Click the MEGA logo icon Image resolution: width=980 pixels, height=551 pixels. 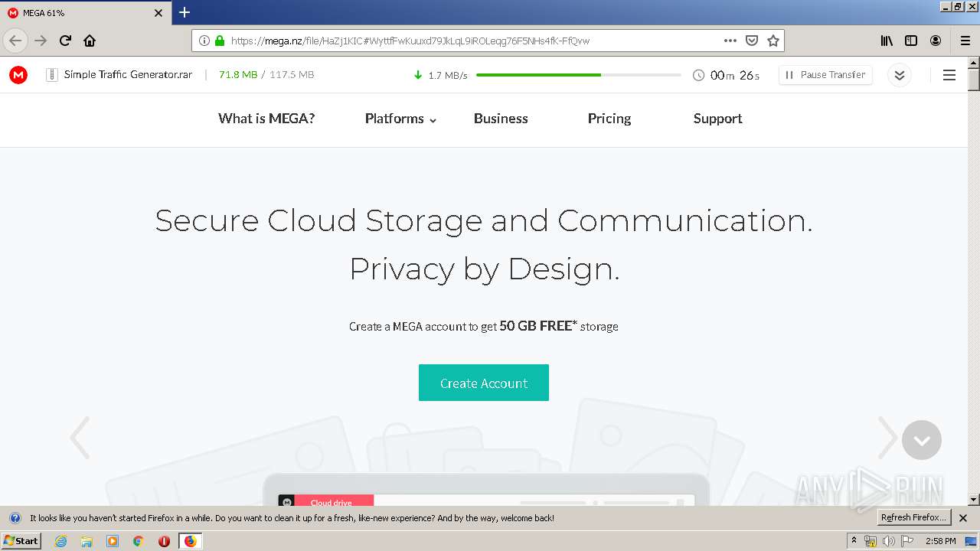(18, 75)
